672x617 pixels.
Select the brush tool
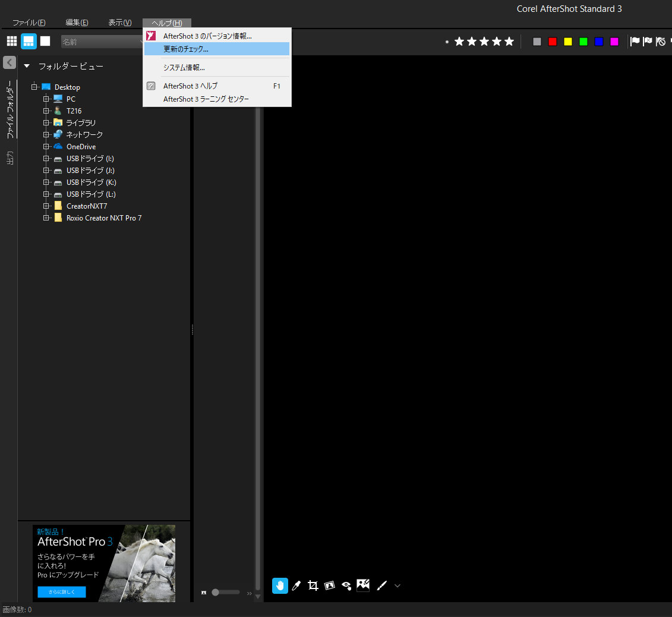pos(381,585)
